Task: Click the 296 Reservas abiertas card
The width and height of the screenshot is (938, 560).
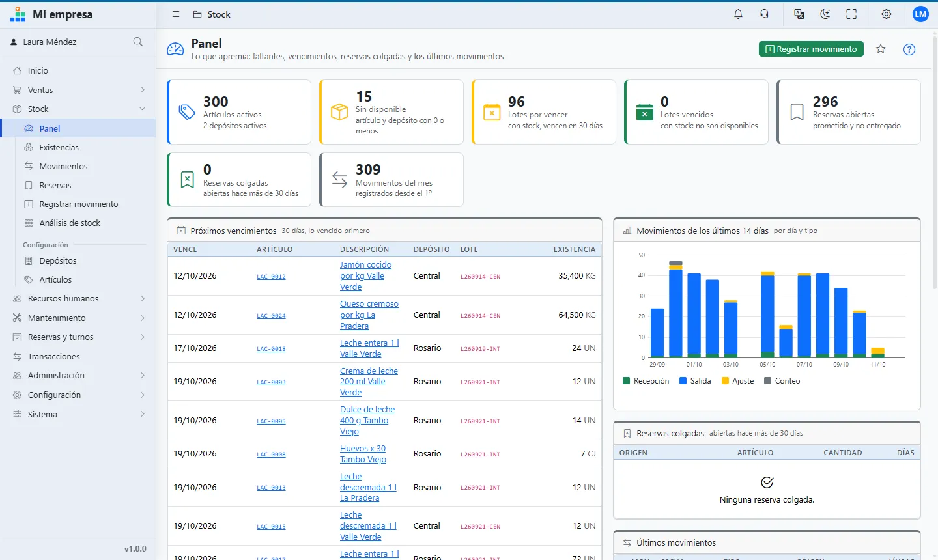Action: (x=849, y=112)
